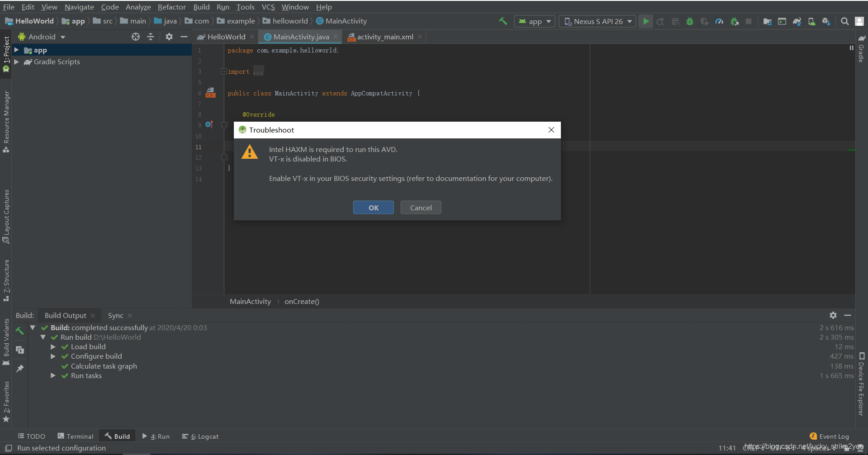Open the File menu
This screenshot has height=455, width=868.
coord(9,7)
